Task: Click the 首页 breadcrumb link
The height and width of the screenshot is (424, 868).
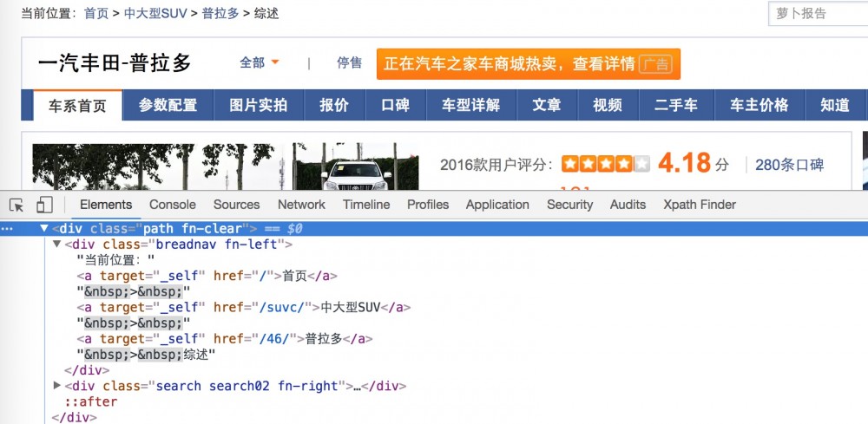Action: click(x=96, y=13)
